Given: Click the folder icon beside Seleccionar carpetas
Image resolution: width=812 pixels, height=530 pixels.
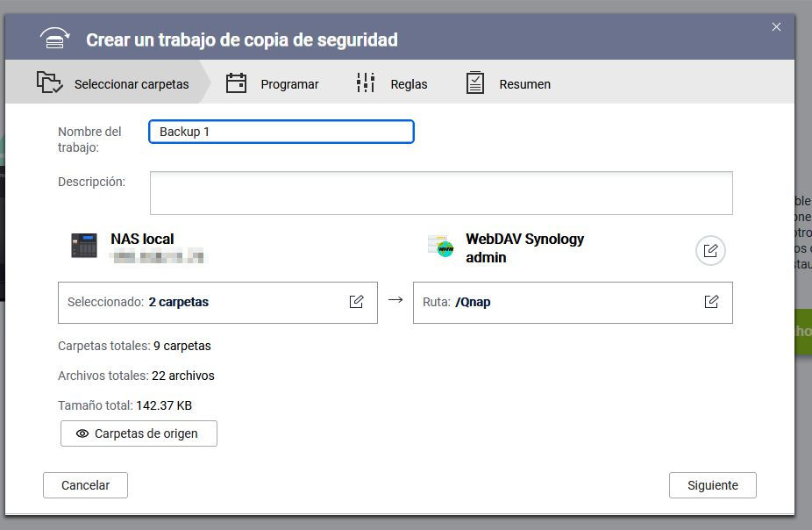Looking at the screenshot, I should coord(49,83).
